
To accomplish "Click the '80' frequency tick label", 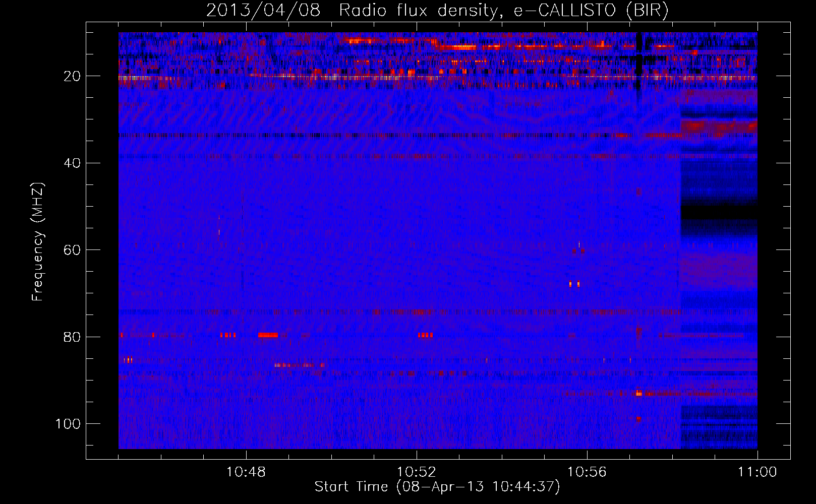I will pyautogui.click(x=72, y=337).
